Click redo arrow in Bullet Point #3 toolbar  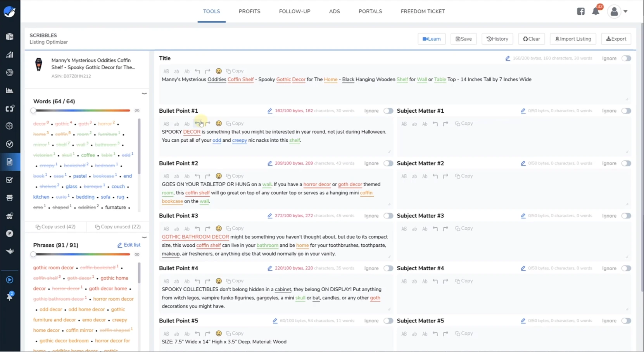coord(208,228)
